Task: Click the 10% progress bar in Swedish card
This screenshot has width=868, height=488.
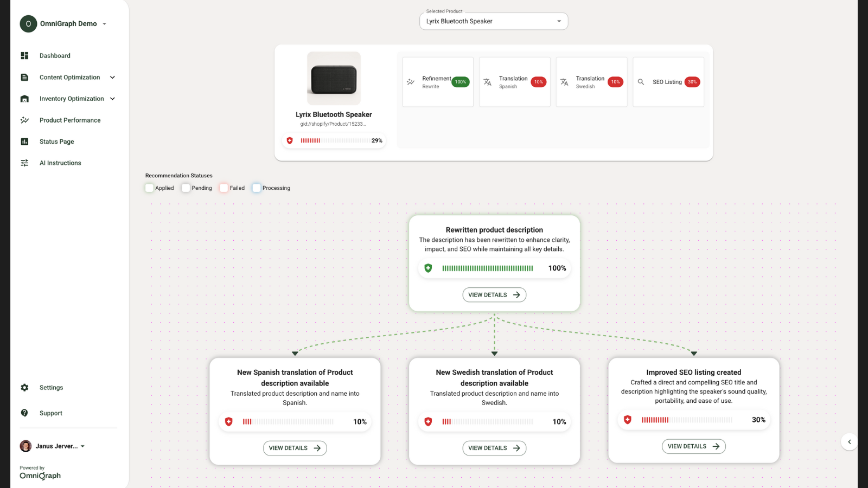Action: tap(488, 422)
